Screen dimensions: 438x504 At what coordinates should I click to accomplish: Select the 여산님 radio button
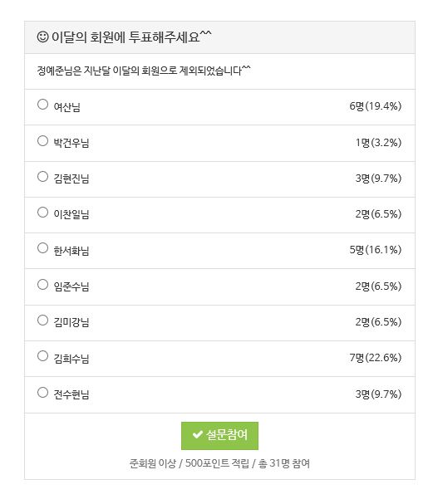pyautogui.click(x=42, y=104)
